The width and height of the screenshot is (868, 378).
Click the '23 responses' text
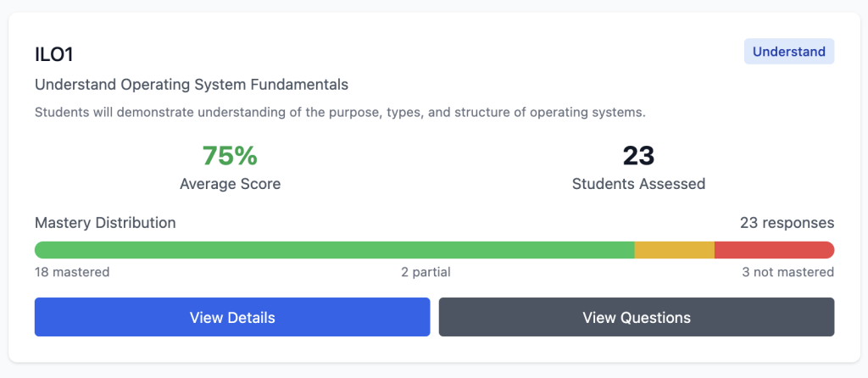(787, 223)
